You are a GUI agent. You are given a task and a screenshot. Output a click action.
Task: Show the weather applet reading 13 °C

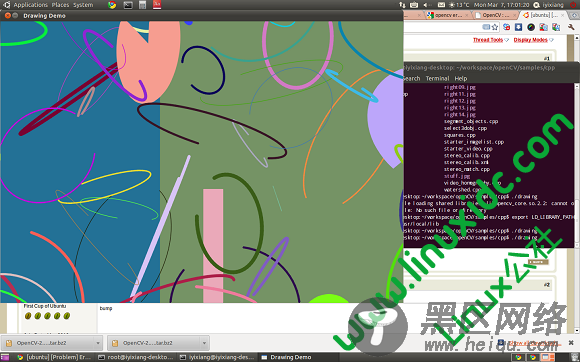pos(459,5)
